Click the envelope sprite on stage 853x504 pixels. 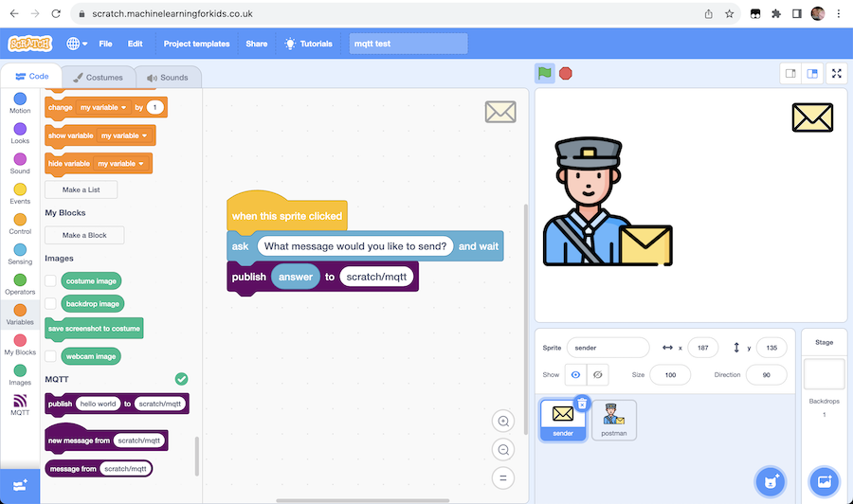tap(812, 117)
